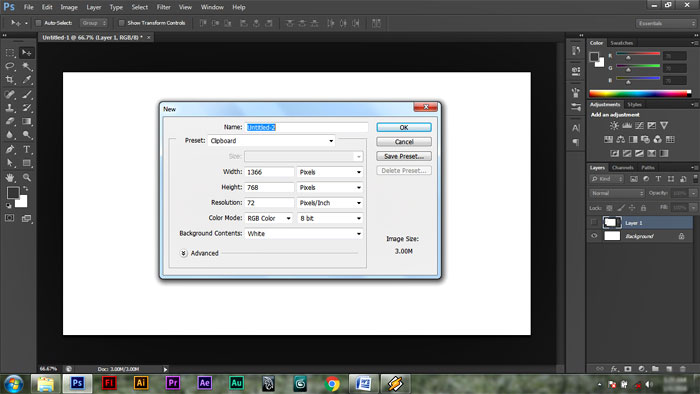
Task: Open the Essentials workspace dropdown
Action: point(666,23)
